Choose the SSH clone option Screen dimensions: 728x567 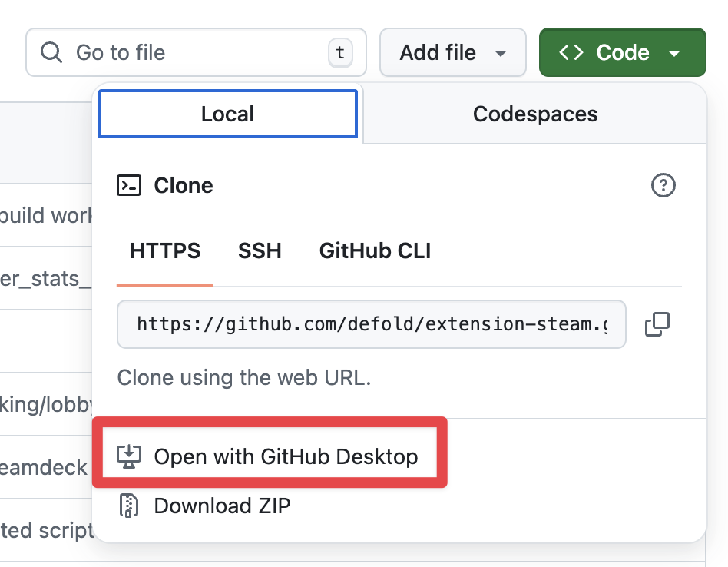tap(260, 250)
